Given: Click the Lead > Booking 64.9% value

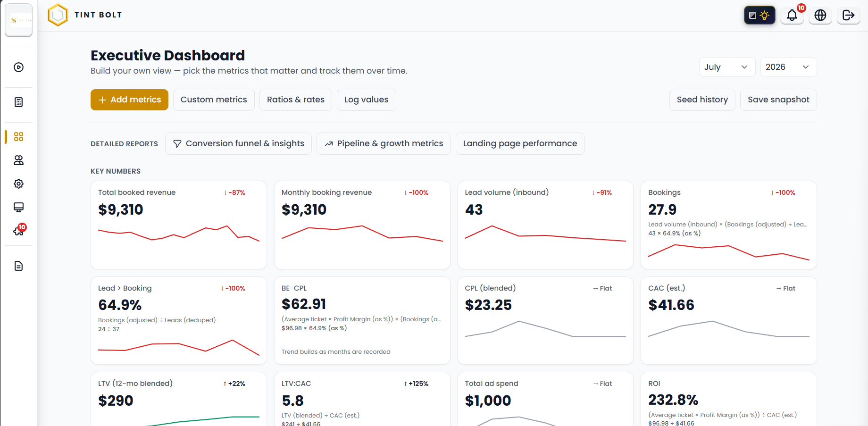Looking at the screenshot, I should pos(120,305).
